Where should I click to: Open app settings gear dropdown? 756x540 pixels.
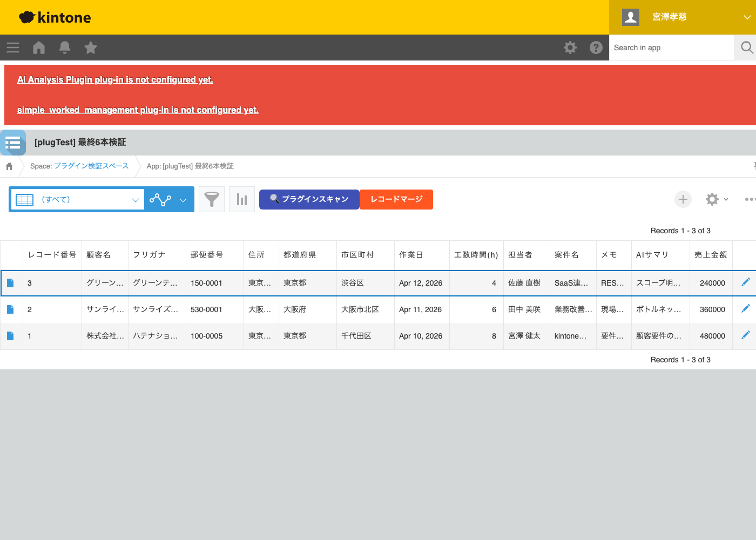(x=717, y=199)
